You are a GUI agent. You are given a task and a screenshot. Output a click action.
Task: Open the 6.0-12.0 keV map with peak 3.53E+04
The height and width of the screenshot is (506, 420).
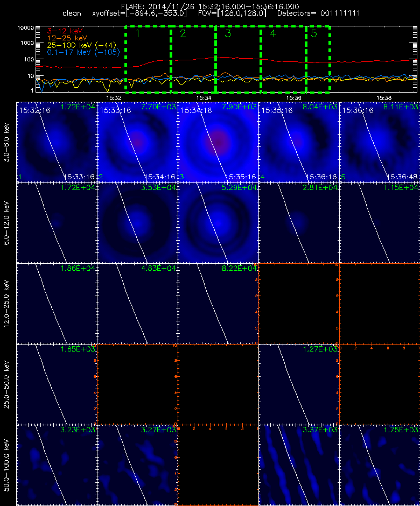click(x=137, y=223)
